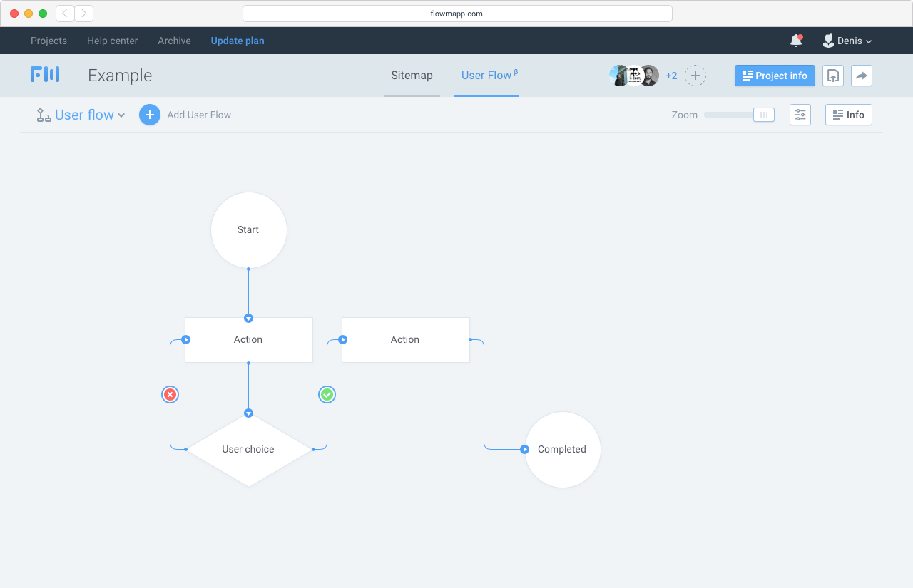Viewport: 913px width, 588px height.
Task: Open the Update plan link
Action: pos(238,41)
